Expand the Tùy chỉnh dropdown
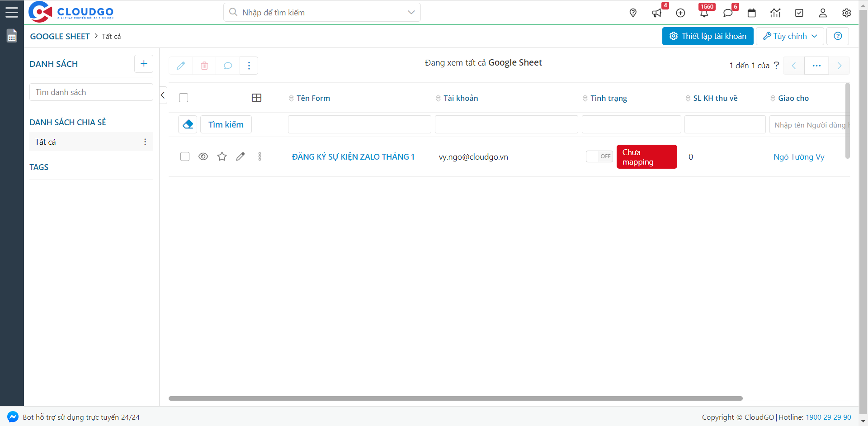This screenshot has height=426, width=868. point(790,36)
